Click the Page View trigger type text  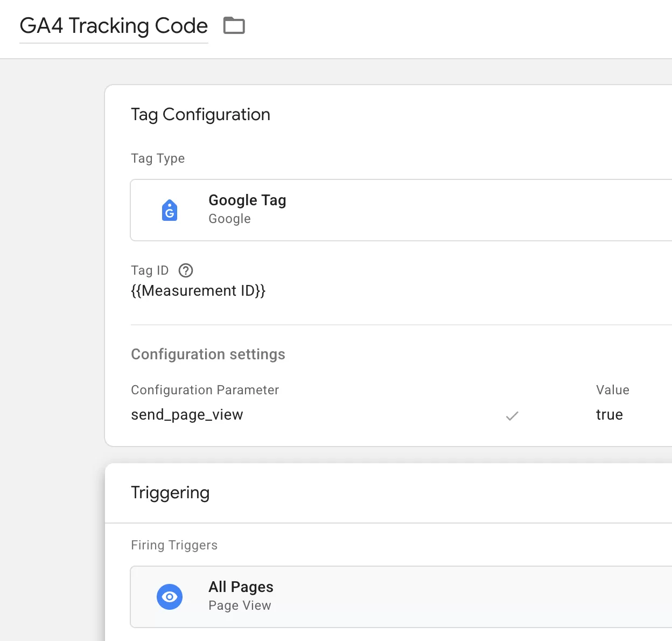[240, 605]
